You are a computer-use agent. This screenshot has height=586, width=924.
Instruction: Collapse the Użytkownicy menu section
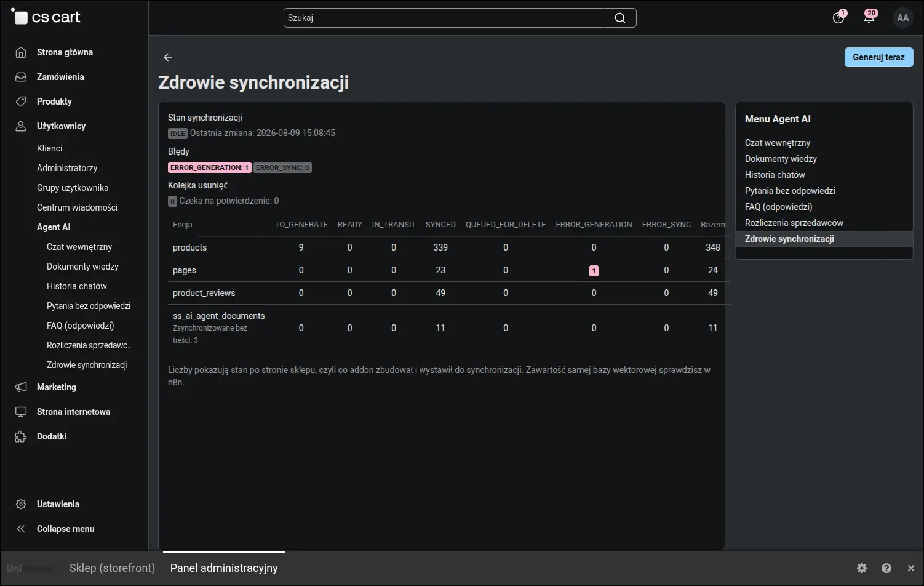pos(61,126)
